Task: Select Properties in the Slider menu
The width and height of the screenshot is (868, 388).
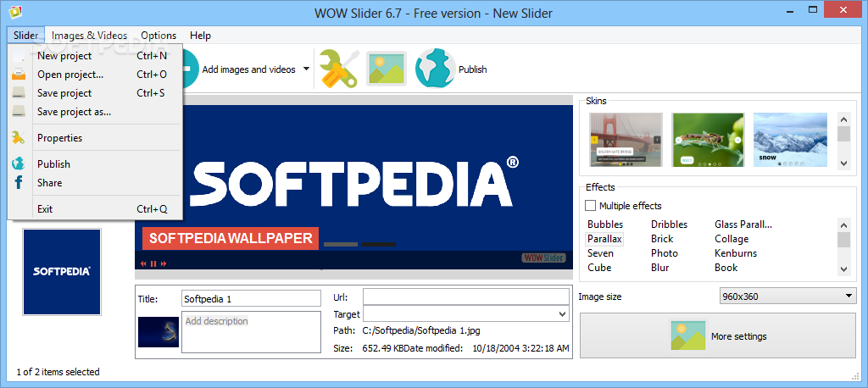Action: pyautogui.click(x=95, y=138)
